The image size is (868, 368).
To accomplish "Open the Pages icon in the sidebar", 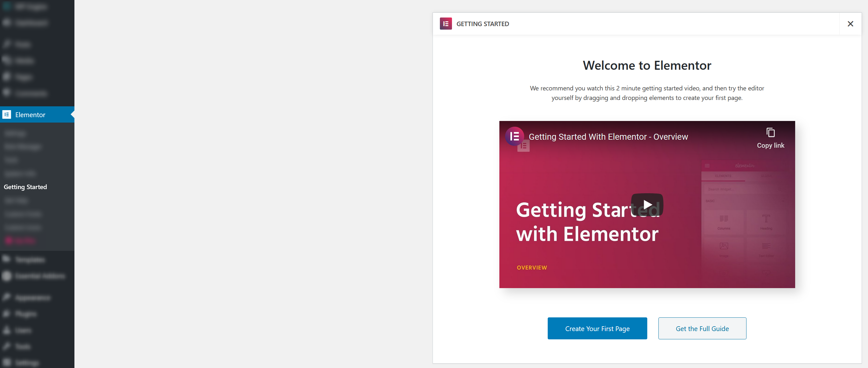I will pos(7,77).
